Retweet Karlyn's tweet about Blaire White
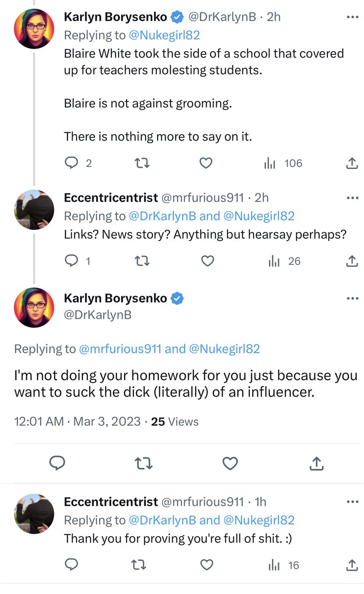The image size is (364, 594). point(142,163)
